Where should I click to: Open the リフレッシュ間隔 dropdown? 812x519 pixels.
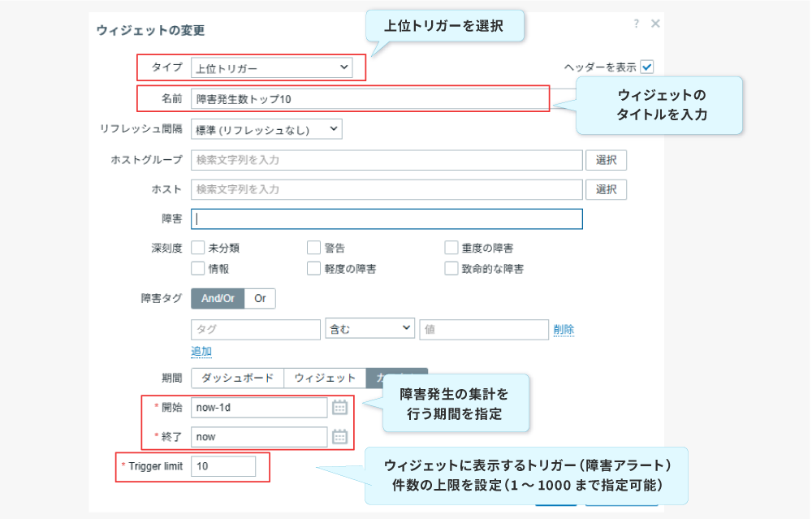pyautogui.click(x=266, y=129)
